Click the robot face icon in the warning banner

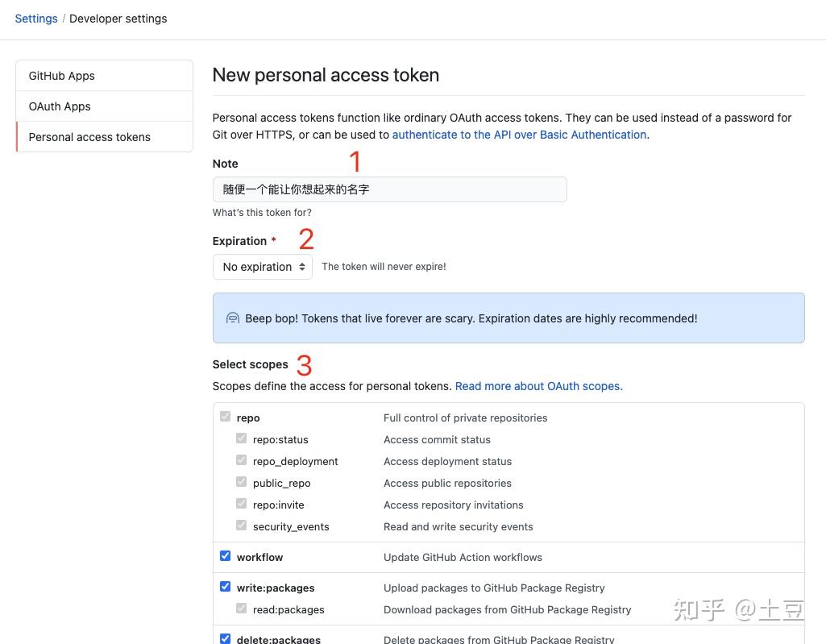click(232, 318)
